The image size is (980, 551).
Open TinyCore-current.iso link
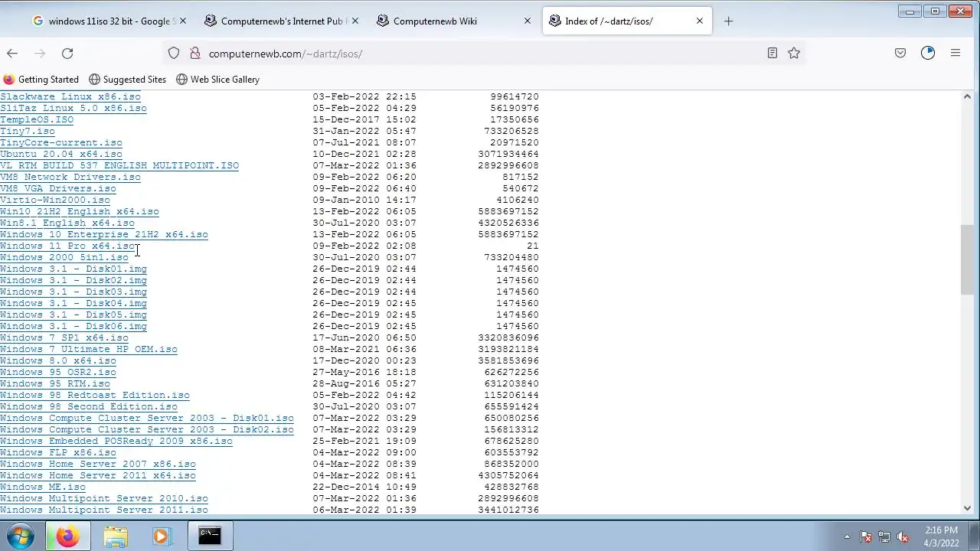[61, 142]
